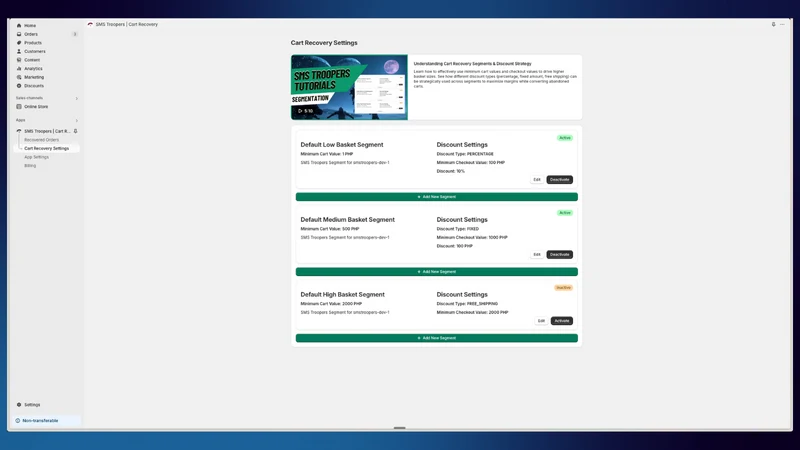Click 'Discount Type: FREE_SHIPPING' text
The height and width of the screenshot is (450, 800).
[x=467, y=304]
